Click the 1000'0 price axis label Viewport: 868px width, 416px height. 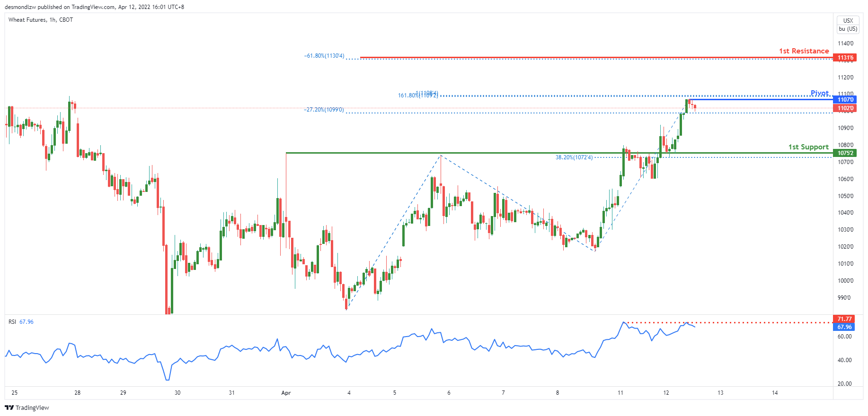click(x=845, y=281)
